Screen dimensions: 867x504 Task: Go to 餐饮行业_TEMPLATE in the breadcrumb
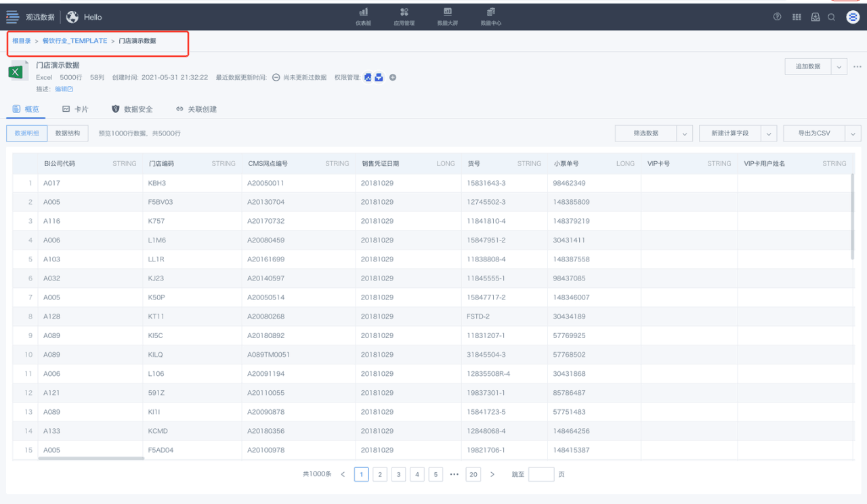[75, 41]
